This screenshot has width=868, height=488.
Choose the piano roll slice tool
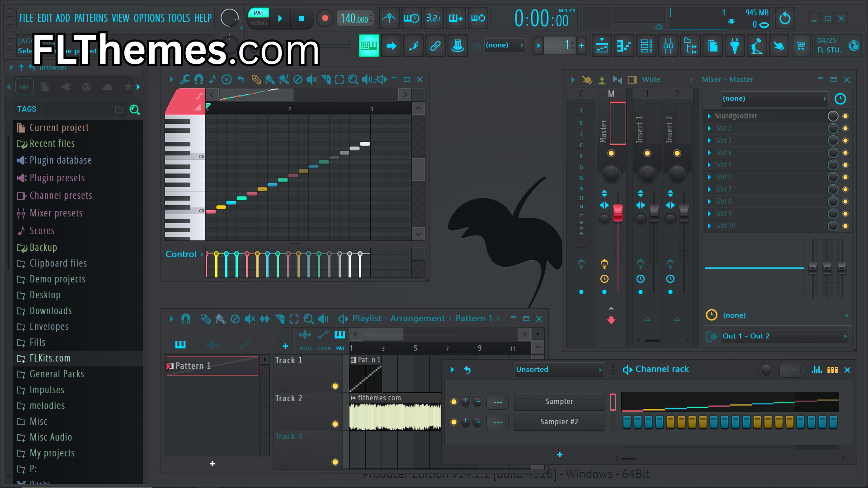pyautogui.click(x=325, y=80)
